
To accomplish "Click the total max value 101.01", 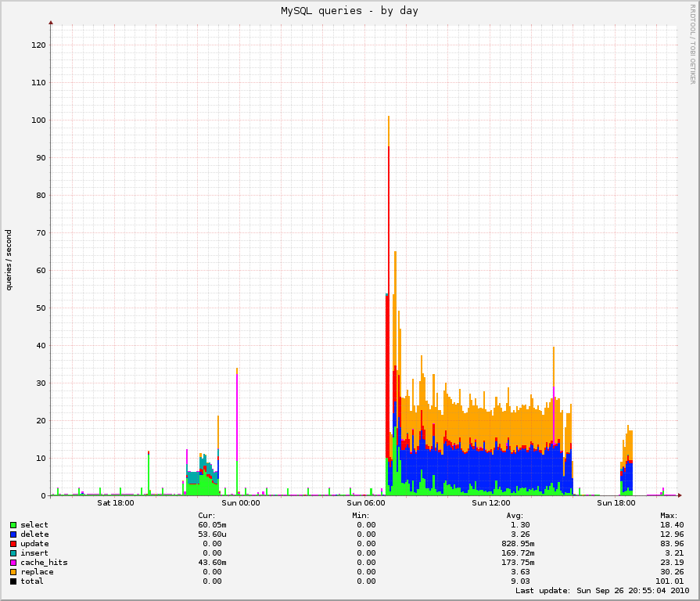I will pos(669,581).
